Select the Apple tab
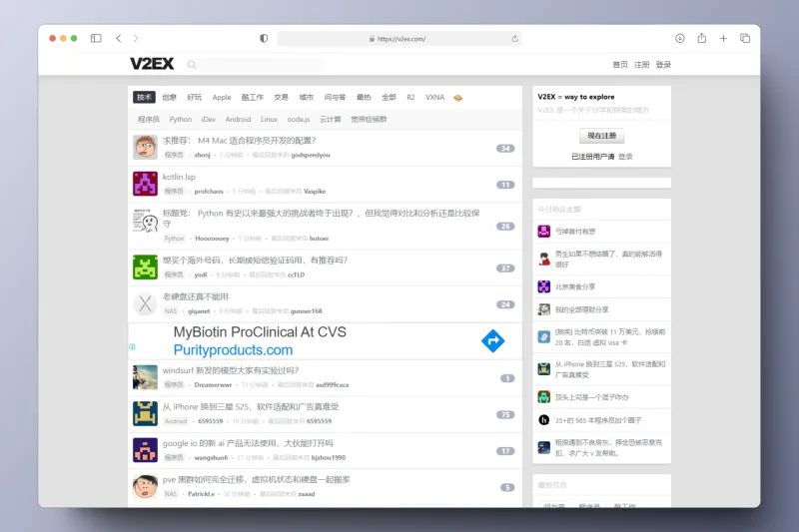The image size is (799, 532). pos(222,97)
